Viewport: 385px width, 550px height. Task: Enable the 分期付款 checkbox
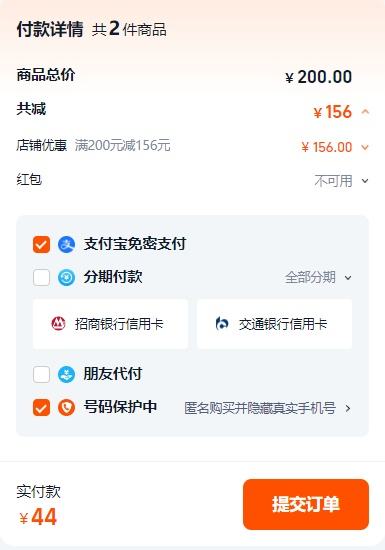tap(41, 277)
